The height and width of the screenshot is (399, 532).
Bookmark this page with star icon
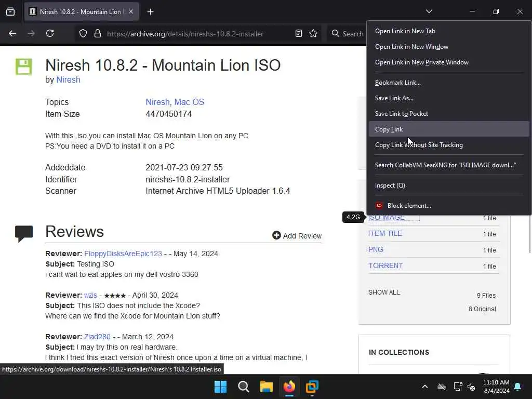tap(313, 33)
